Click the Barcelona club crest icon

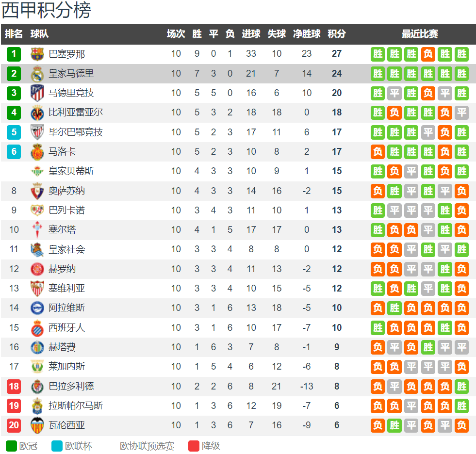[x=37, y=54]
